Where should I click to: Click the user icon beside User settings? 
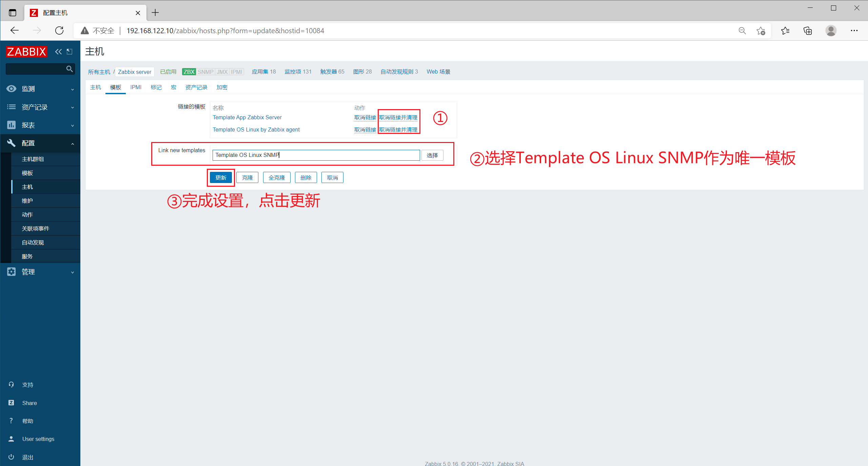[11, 439]
